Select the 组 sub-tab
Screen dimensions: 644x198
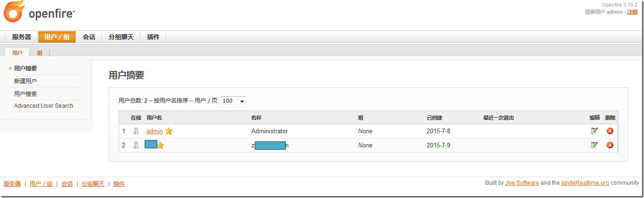40,53
